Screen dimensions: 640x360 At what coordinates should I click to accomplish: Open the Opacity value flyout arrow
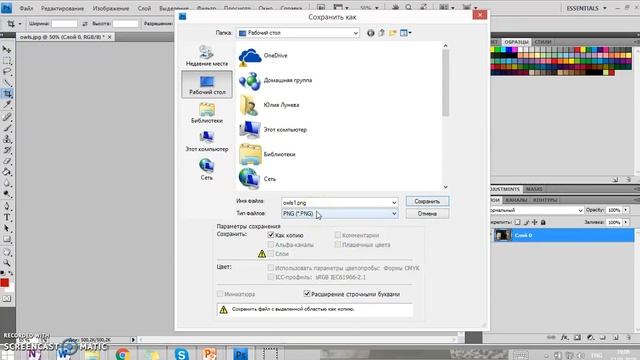tap(626, 210)
